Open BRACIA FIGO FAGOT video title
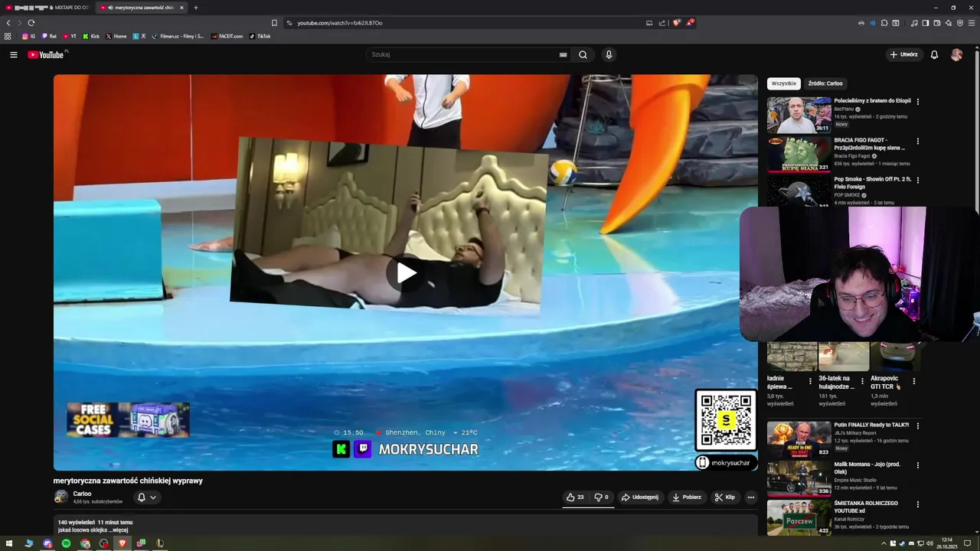 [870, 144]
